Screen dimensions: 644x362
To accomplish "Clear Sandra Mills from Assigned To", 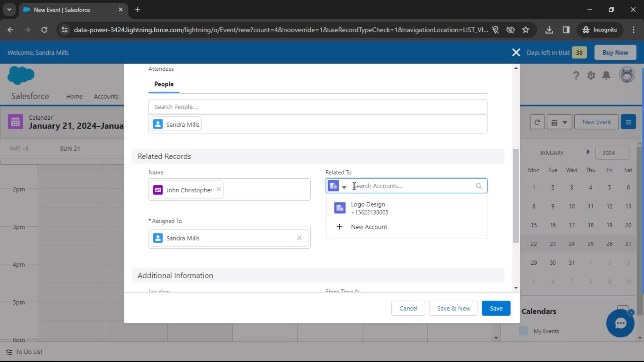I will [299, 238].
